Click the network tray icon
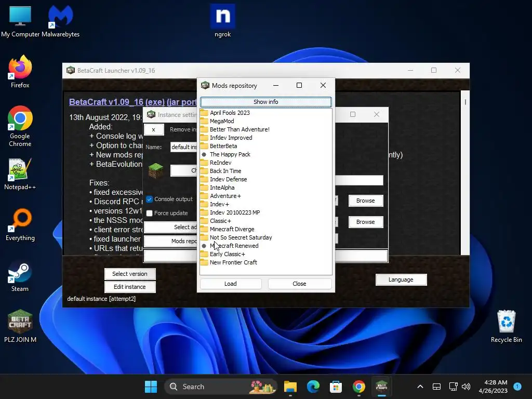This screenshot has height=399, width=532. [x=453, y=387]
